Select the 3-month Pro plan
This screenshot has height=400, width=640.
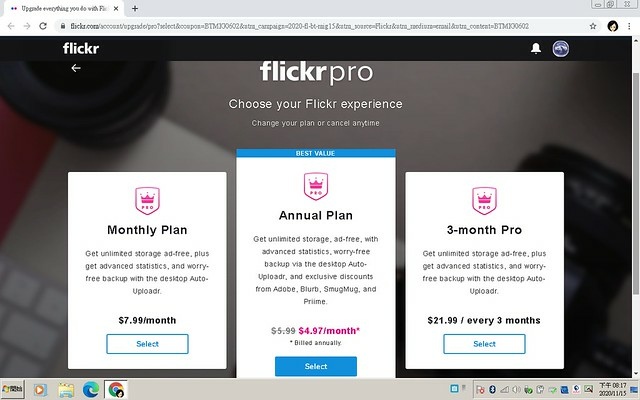[484, 344]
